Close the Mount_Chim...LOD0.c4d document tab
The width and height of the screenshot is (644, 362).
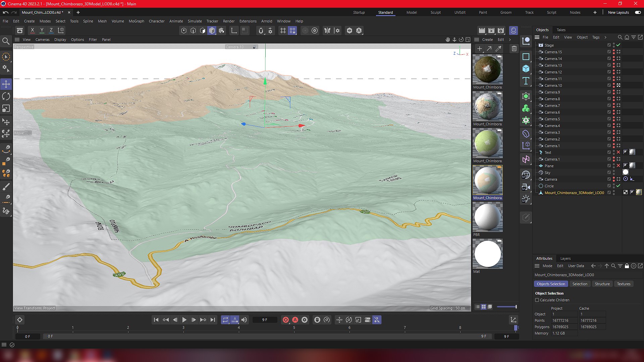(69, 12)
